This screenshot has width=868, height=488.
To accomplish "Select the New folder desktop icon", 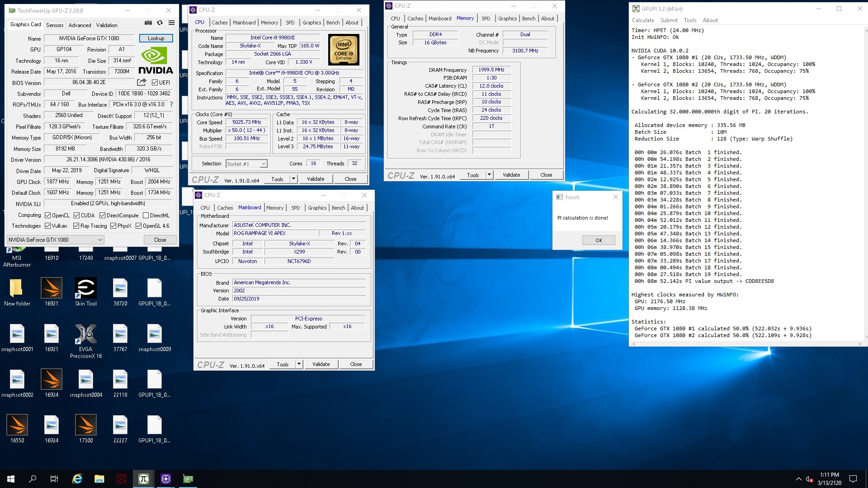I will pos(17,291).
